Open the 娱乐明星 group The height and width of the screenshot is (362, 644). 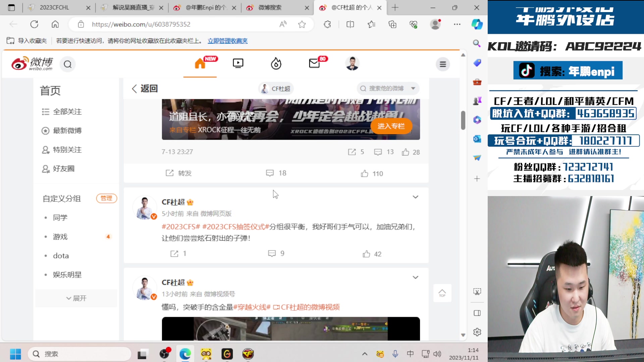click(x=67, y=275)
